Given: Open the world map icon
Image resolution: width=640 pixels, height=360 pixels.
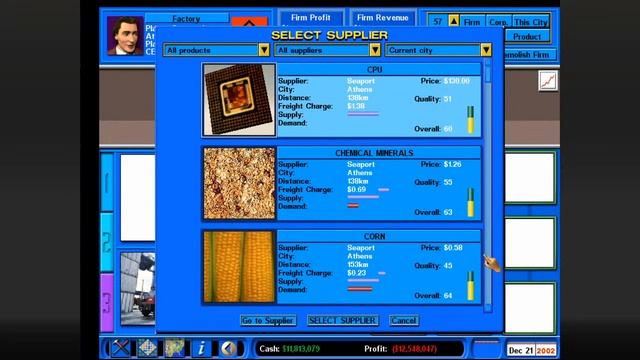Looking at the screenshot, I should [174, 348].
